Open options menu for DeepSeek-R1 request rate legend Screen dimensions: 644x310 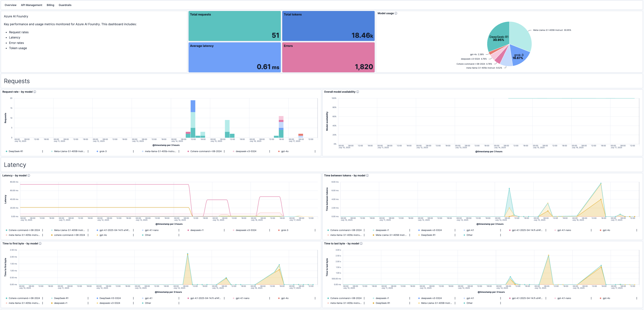pos(43,152)
